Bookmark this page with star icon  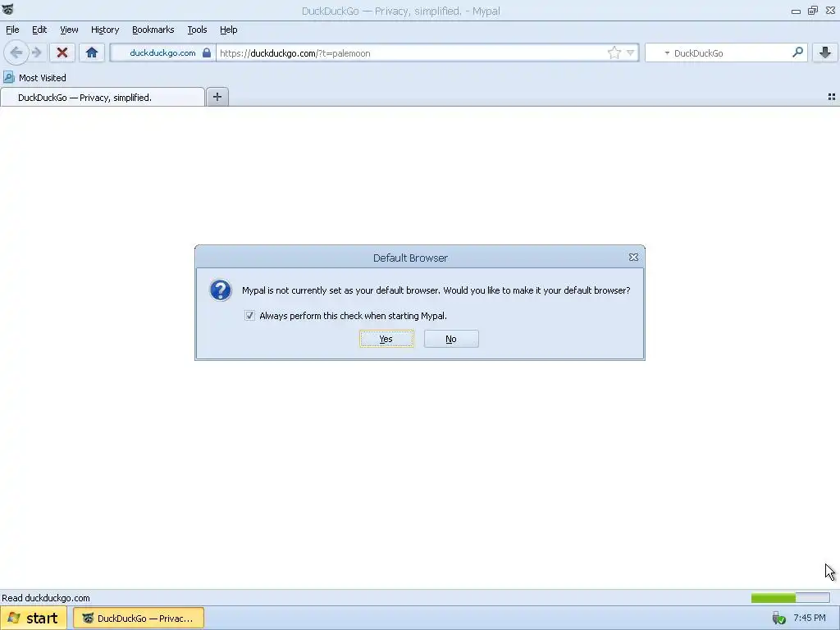[614, 52]
